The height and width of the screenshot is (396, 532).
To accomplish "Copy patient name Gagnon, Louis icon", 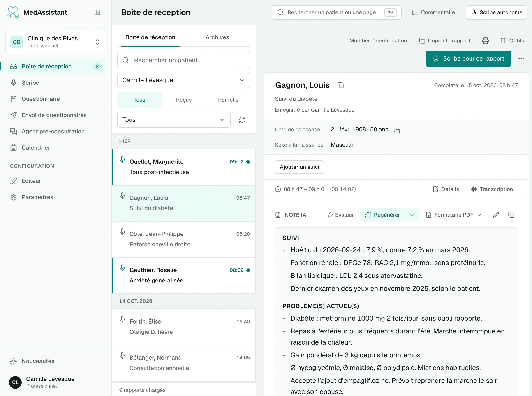I will click(341, 85).
